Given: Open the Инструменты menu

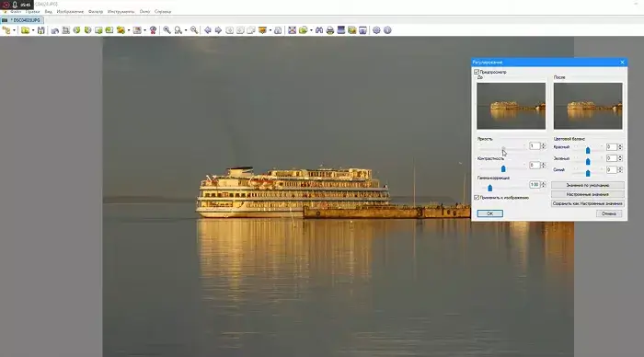Looking at the screenshot, I should click(121, 12).
